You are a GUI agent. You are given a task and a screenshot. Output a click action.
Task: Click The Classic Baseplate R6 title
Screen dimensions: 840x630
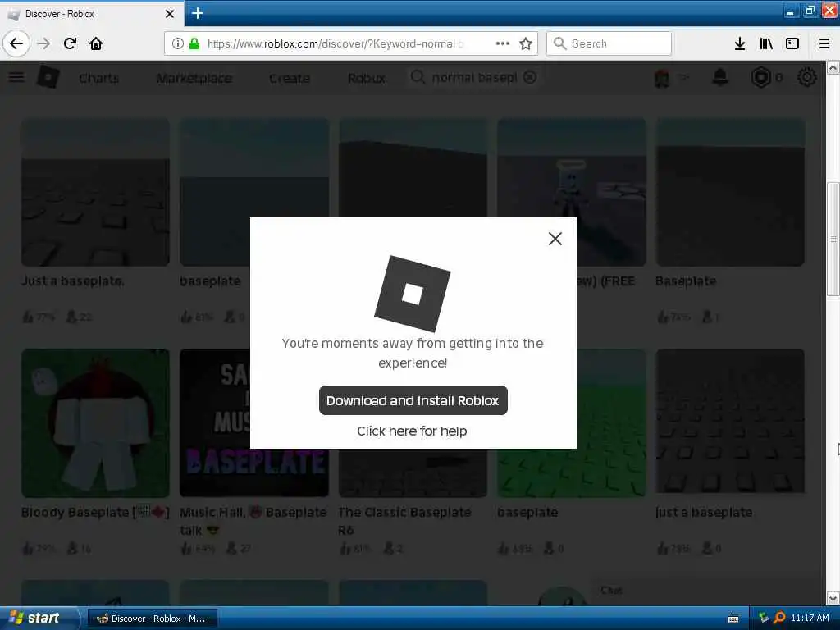[404, 521]
